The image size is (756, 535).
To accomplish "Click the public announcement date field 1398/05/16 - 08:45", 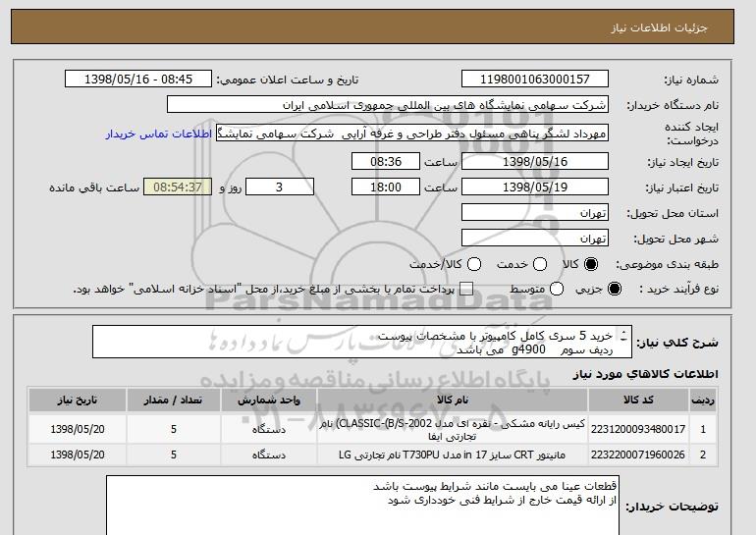I will pyautogui.click(x=138, y=80).
